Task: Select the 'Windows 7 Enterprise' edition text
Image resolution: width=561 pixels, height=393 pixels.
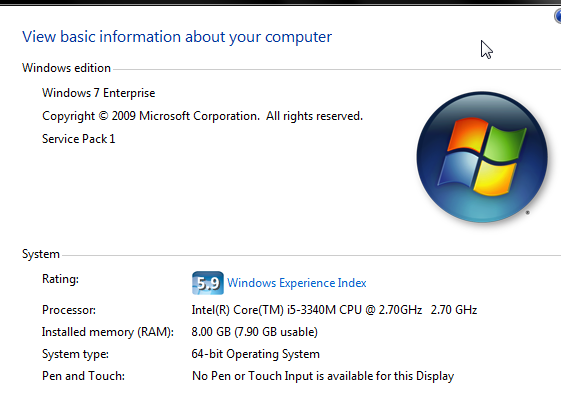Action: pyautogui.click(x=99, y=93)
